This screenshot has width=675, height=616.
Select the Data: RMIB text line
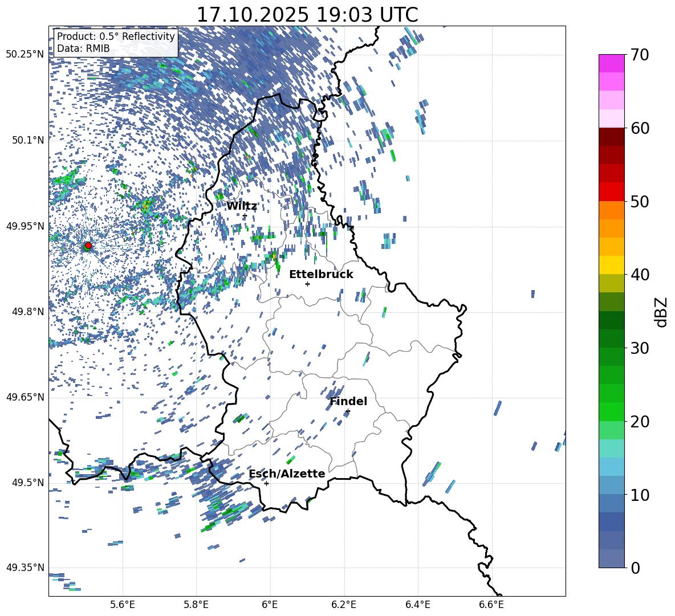tap(83, 48)
